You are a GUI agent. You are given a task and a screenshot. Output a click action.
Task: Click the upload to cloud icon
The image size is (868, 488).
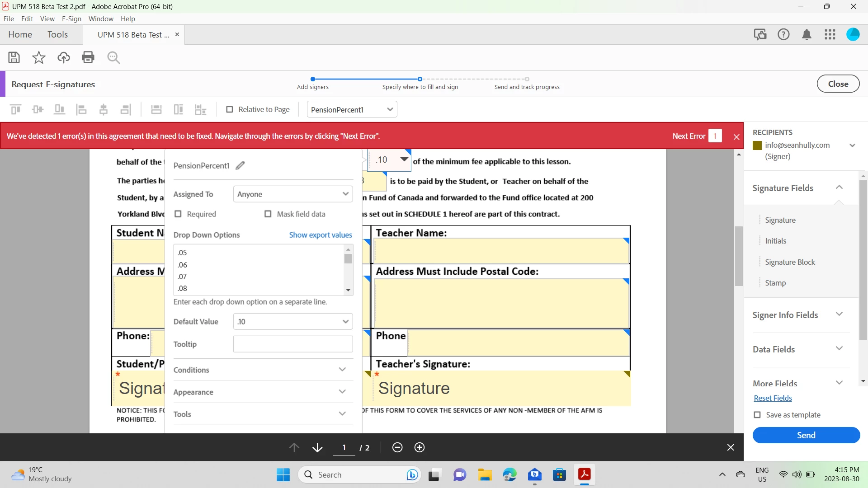[64, 57]
